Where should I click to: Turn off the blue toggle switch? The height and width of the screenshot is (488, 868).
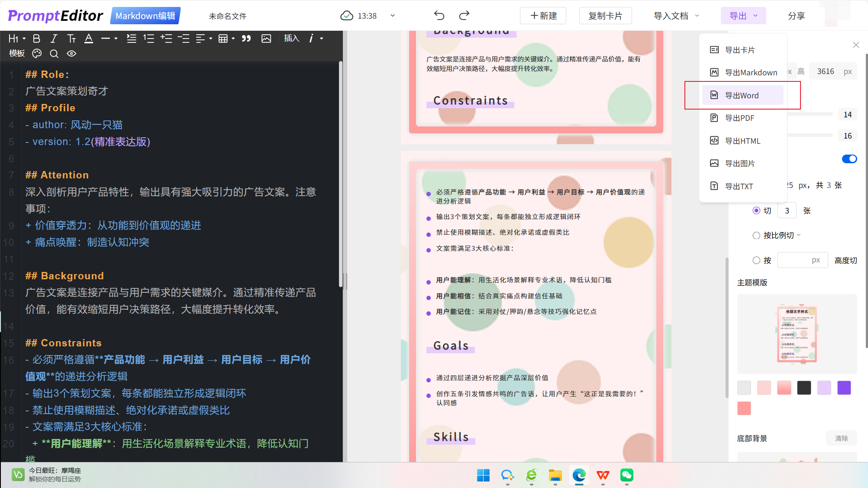click(849, 159)
